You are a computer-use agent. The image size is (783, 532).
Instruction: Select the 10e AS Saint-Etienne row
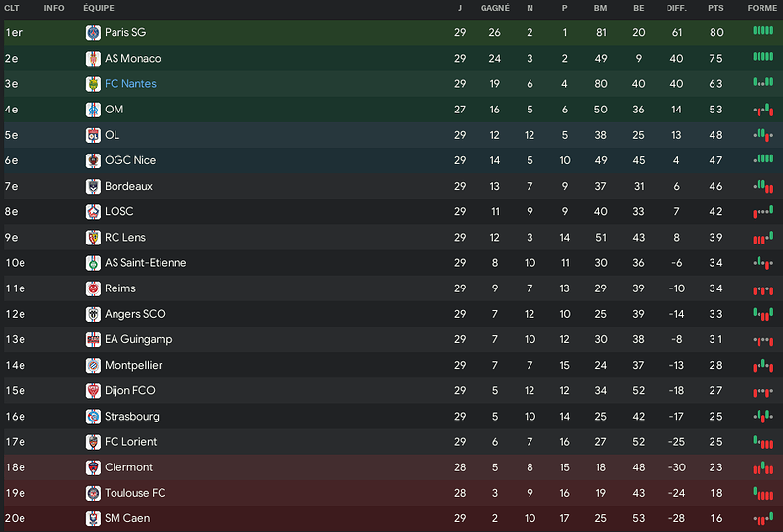tap(393, 263)
